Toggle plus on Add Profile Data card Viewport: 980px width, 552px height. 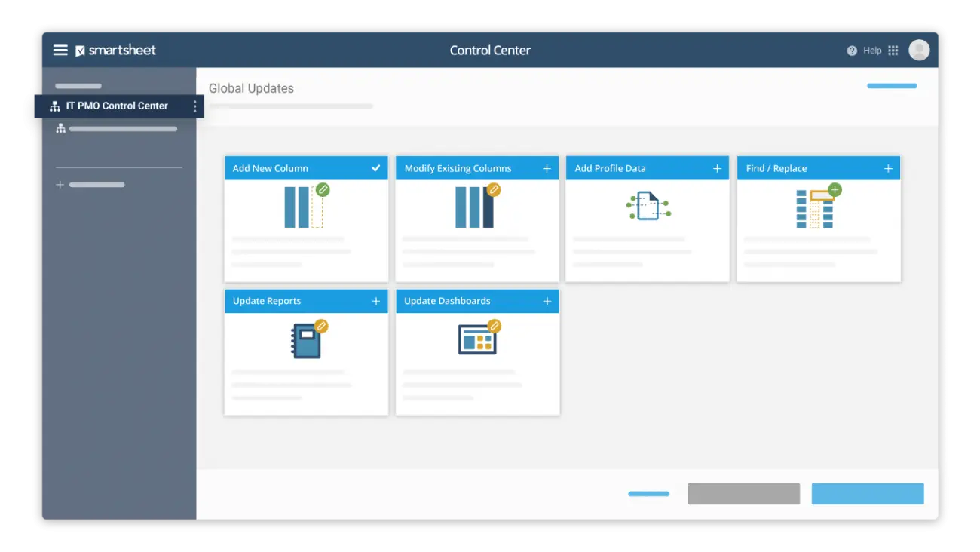coord(718,168)
